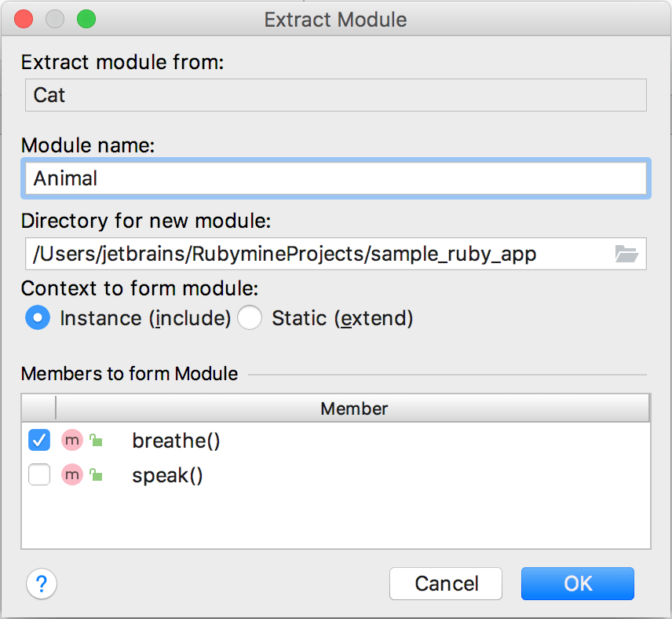Check the speak() member checkbox

tap(38, 474)
